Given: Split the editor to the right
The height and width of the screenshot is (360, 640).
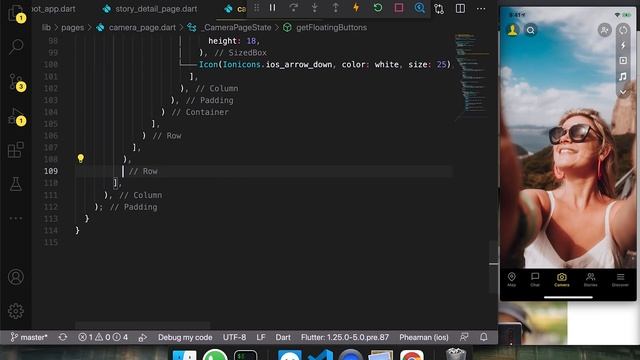Looking at the screenshot, I should (460, 9).
